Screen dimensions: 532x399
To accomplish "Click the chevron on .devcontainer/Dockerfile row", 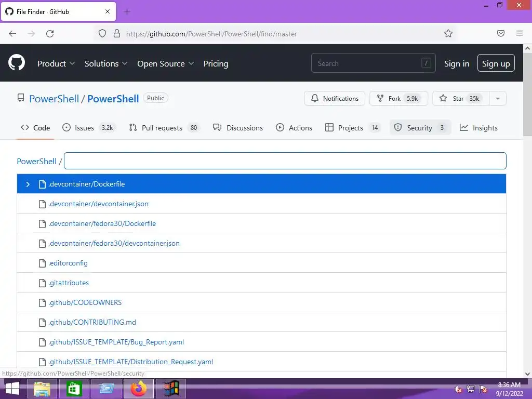I will tap(28, 184).
